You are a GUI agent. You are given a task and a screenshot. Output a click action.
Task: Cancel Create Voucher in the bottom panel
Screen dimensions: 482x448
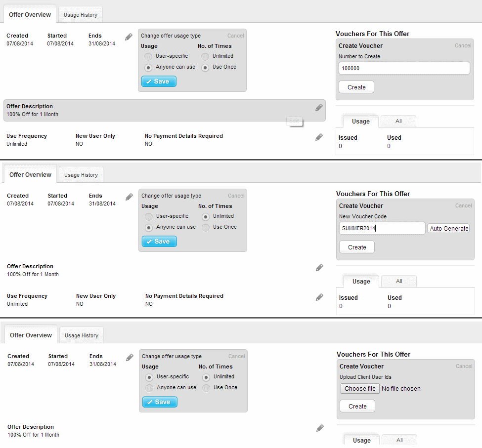pos(464,367)
